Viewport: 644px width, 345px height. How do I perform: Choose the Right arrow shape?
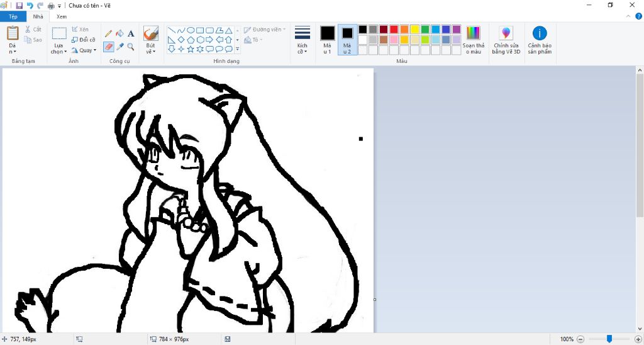(x=209, y=40)
